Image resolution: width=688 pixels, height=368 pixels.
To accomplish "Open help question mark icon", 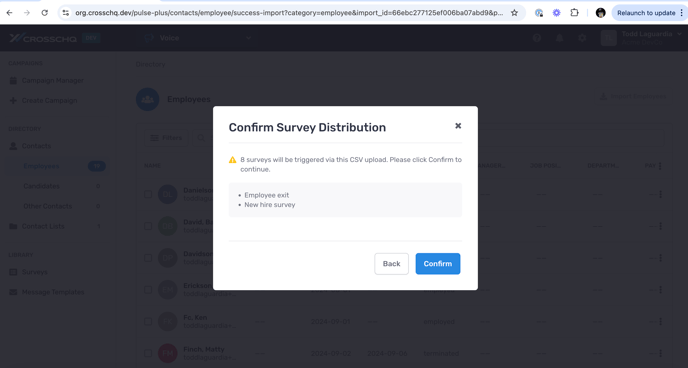I will point(537,38).
